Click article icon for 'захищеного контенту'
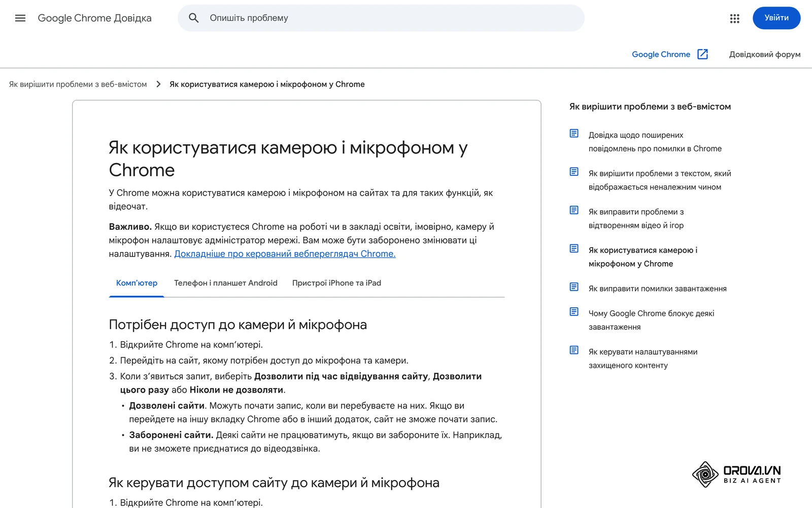812x508 pixels. [574, 350]
